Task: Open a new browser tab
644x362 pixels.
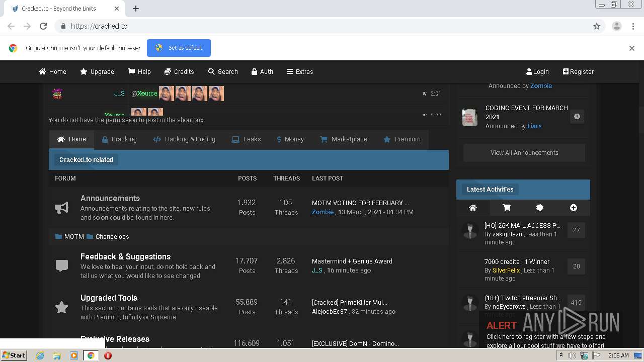Action: [136, 9]
